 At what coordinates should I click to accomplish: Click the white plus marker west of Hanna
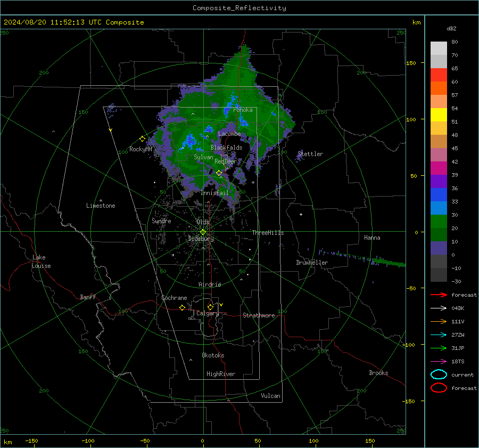[x=301, y=214]
